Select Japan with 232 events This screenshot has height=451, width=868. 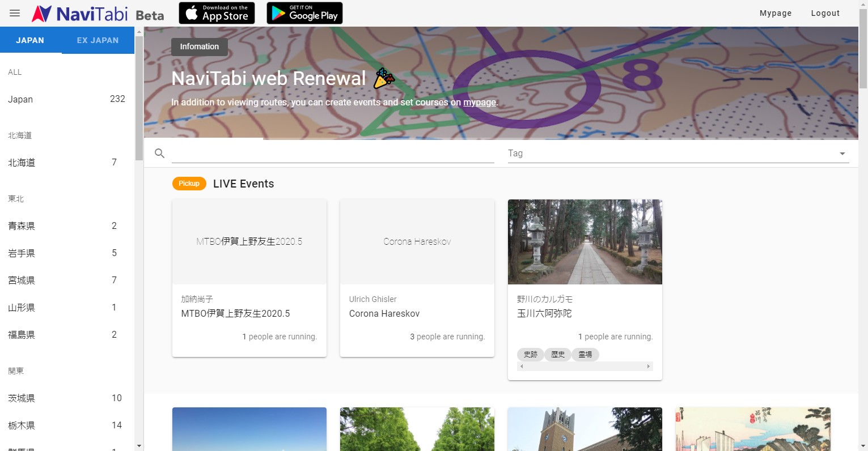click(x=67, y=99)
